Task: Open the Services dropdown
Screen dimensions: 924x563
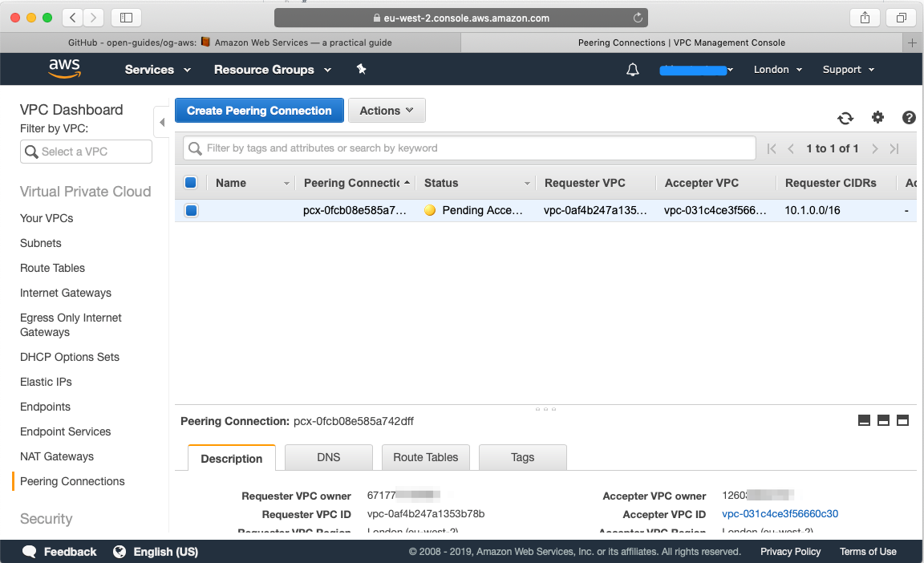Action: [x=157, y=70]
